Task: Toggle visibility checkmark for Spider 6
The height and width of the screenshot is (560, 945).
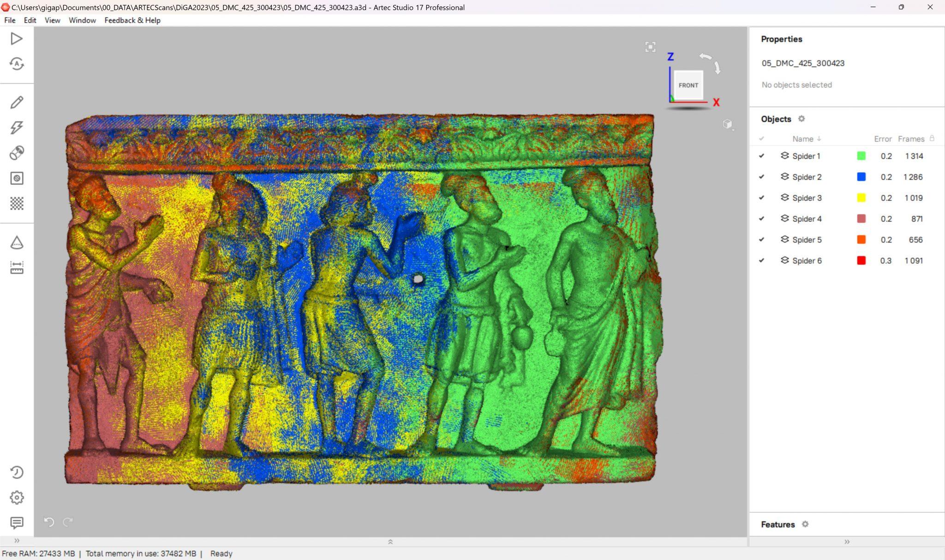Action: tap(761, 261)
